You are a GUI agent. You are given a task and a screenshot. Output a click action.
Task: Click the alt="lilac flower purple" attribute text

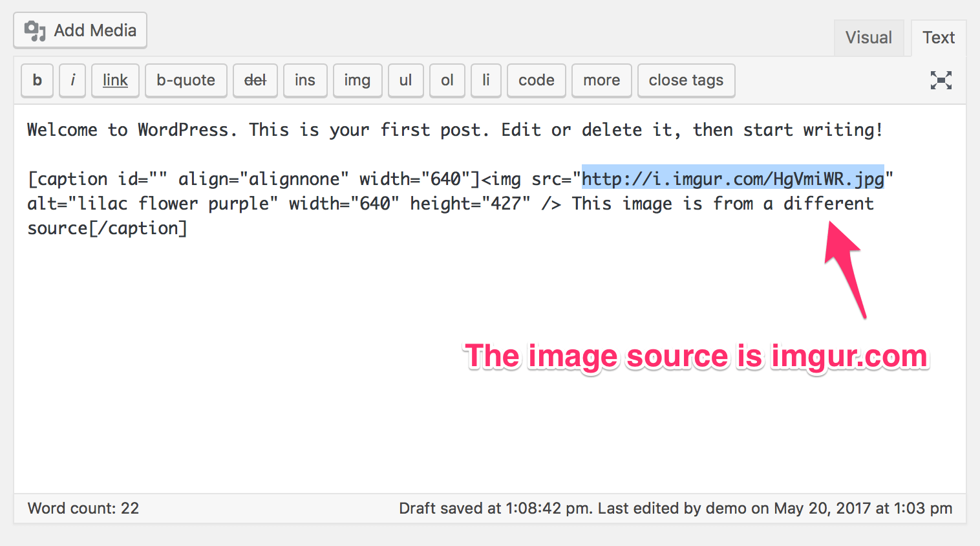click(153, 203)
